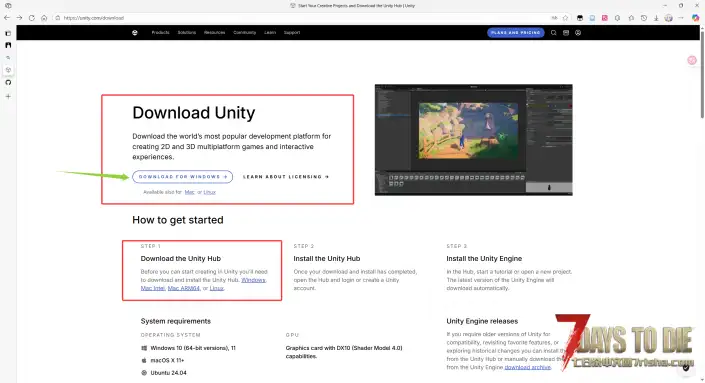Open the download archive link
The height and width of the screenshot is (383, 705).
527,367
